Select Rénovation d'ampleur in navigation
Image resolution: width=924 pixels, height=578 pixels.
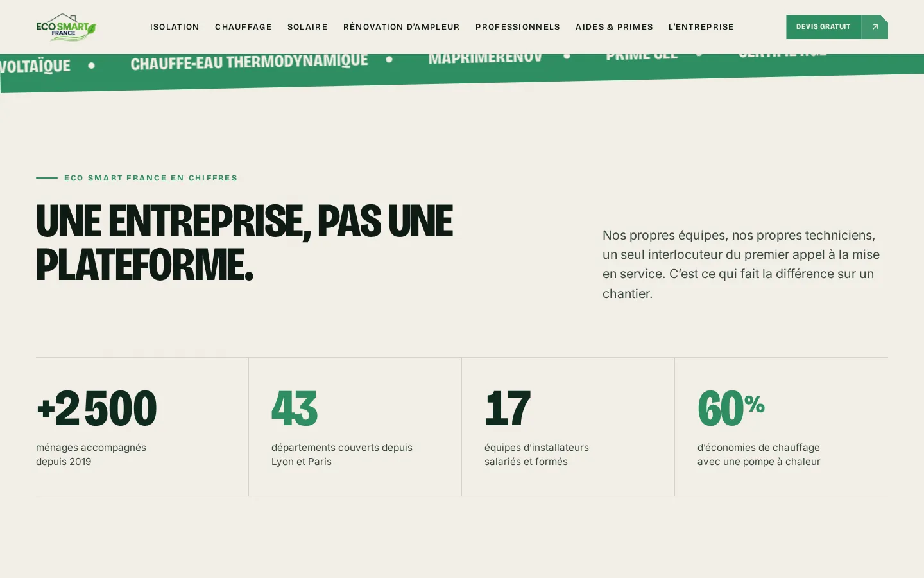(x=402, y=27)
